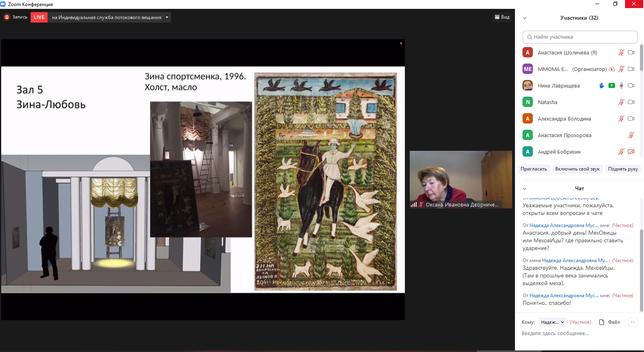Screen dimensions: 644x352
Task: Click the Файл attachment icon in chat
Action: (x=602, y=322)
